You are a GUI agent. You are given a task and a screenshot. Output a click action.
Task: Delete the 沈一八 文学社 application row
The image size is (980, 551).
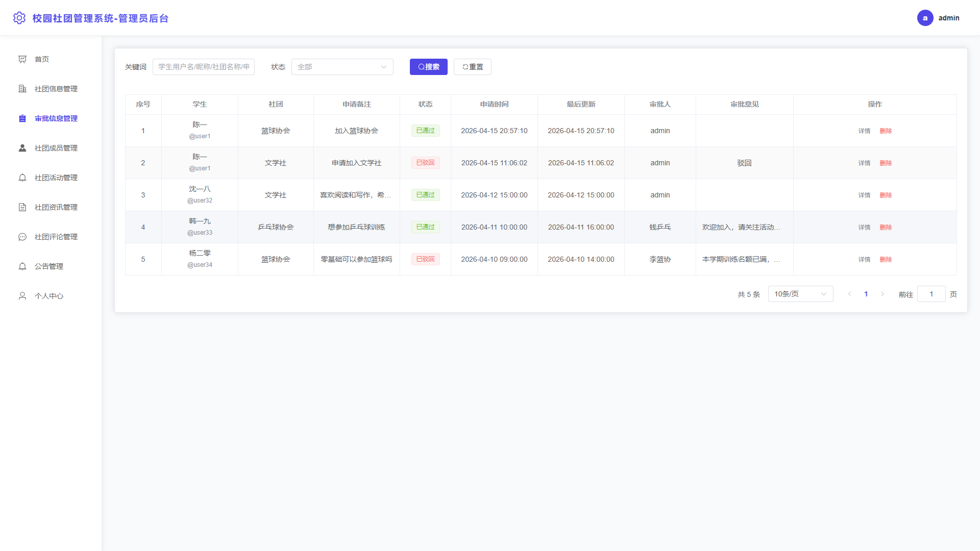(x=886, y=195)
